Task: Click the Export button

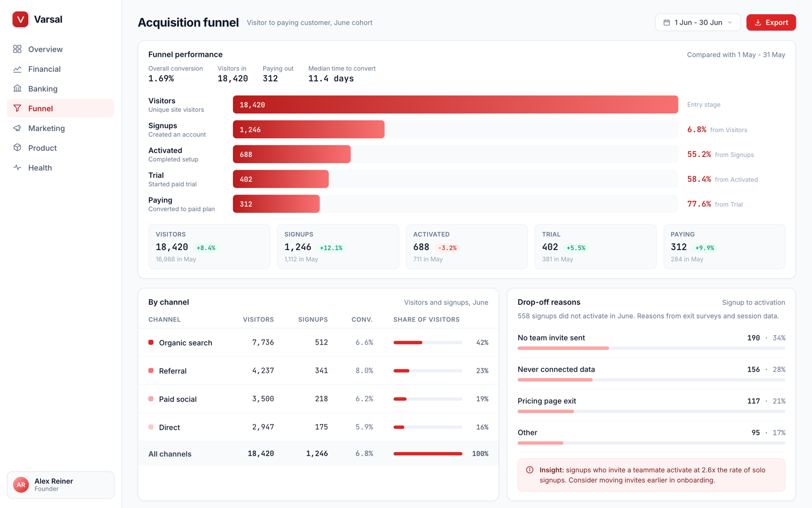Action: click(771, 22)
